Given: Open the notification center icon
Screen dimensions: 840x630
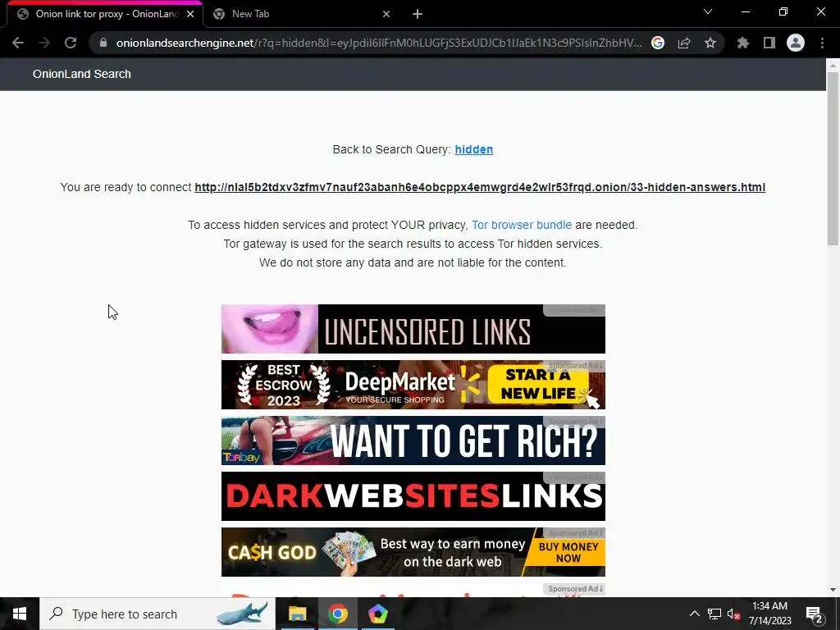Looking at the screenshot, I should pyautogui.click(x=815, y=614).
